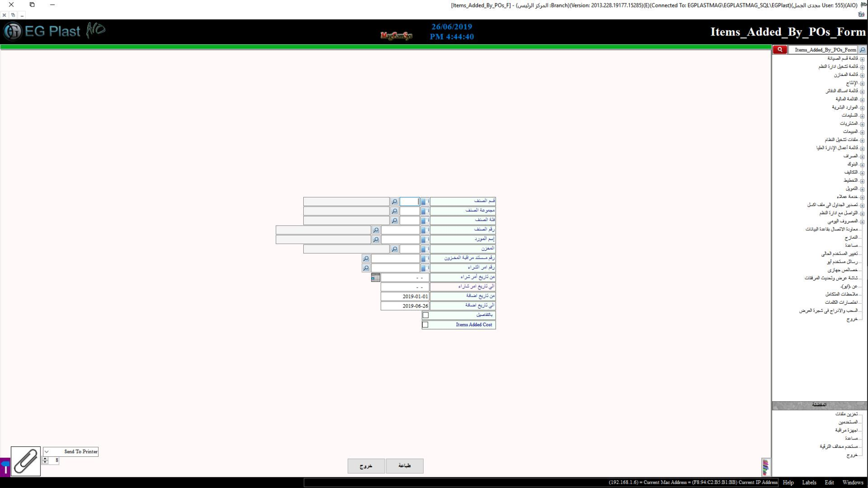Click the المفضلة favorites panel header
Viewport: 868px width, 488px height.
point(819,405)
